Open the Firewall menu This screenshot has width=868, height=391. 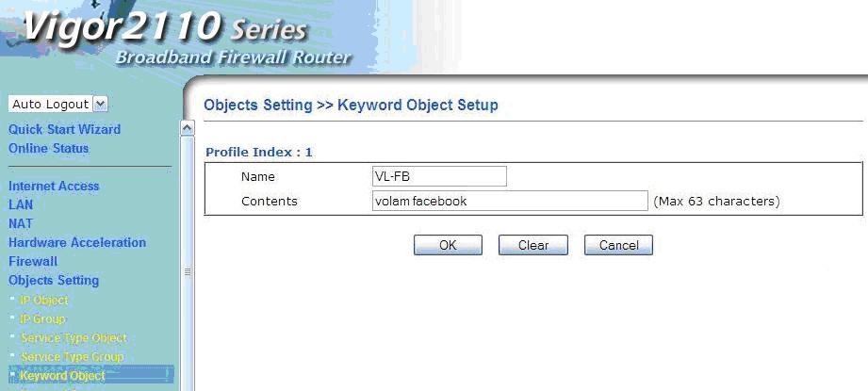33,261
